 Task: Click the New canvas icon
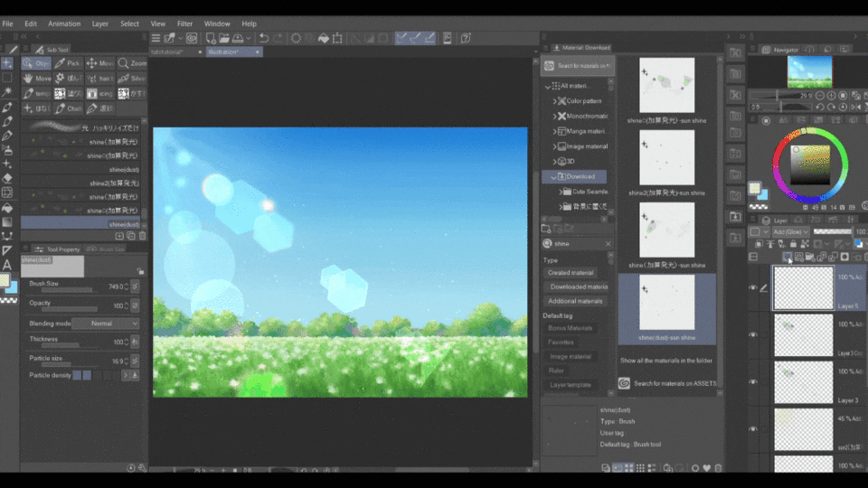(x=211, y=38)
